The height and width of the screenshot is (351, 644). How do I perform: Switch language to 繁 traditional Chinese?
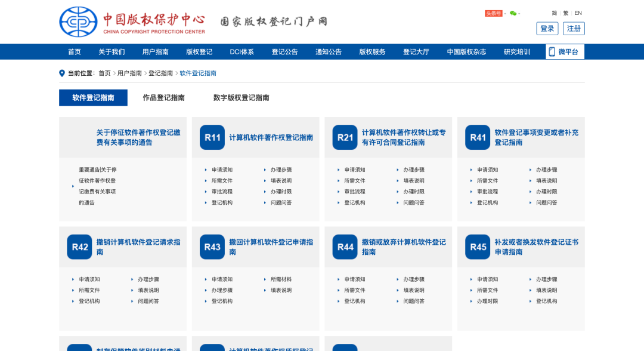pyautogui.click(x=566, y=13)
